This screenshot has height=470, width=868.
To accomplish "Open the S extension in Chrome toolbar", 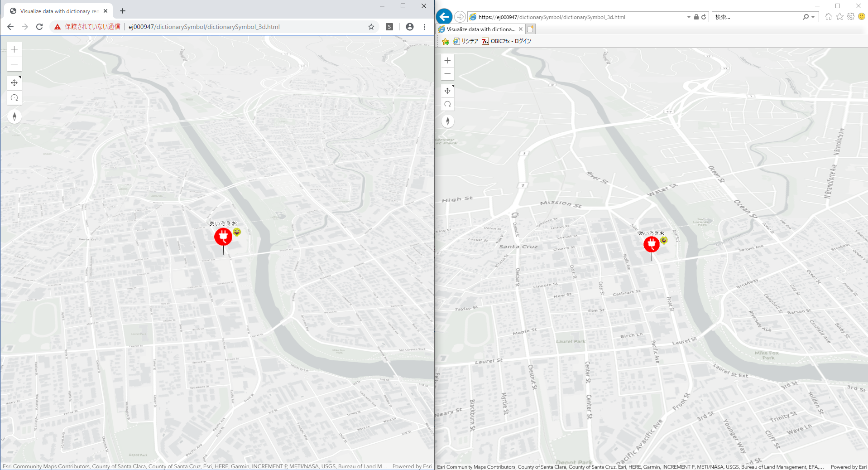I will click(389, 27).
